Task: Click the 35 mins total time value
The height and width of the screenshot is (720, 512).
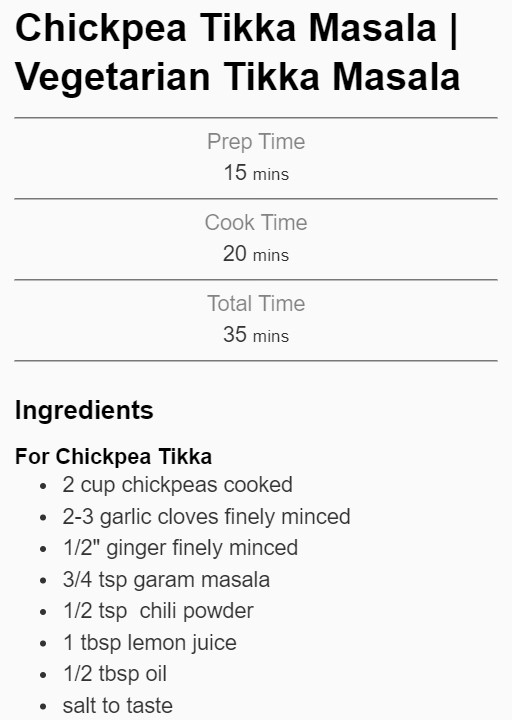Action: tap(256, 335)
